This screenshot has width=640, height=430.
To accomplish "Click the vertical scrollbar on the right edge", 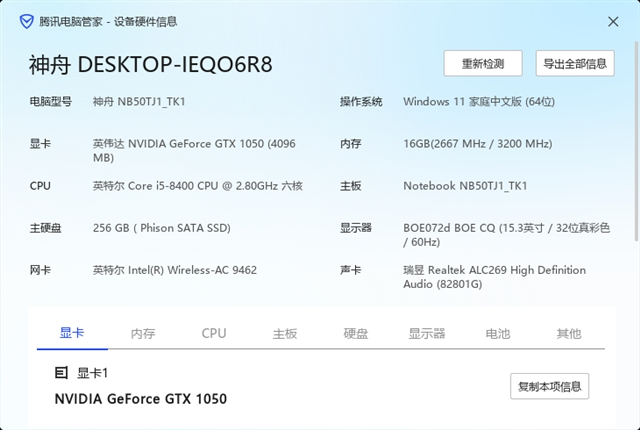I will [636, 141].
